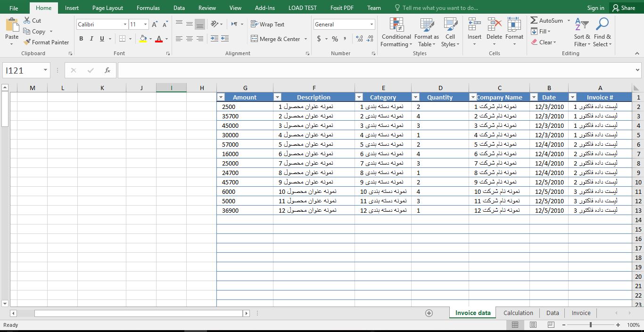Apply Percent Style format
Image resolution: width=644 pixels, height=332 pixels.
[335, 39]
